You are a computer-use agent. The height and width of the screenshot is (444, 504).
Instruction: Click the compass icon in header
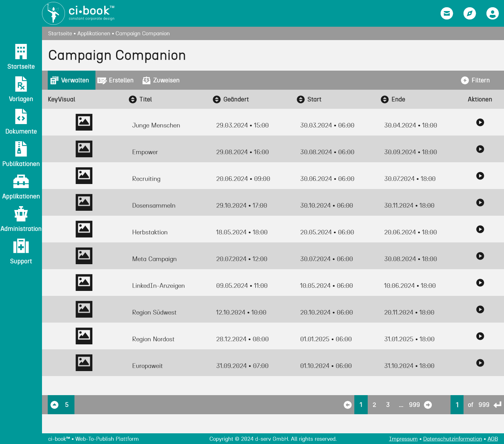pos(470,13)
